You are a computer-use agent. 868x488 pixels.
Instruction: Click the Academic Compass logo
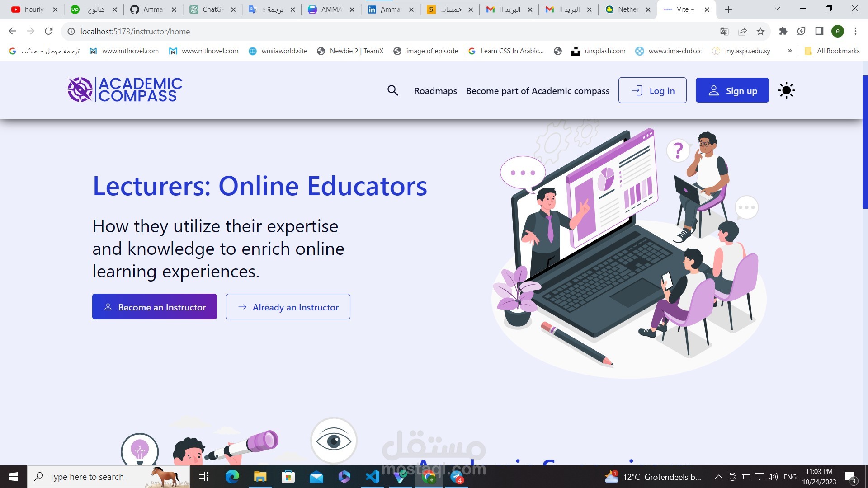coord(125,89)
